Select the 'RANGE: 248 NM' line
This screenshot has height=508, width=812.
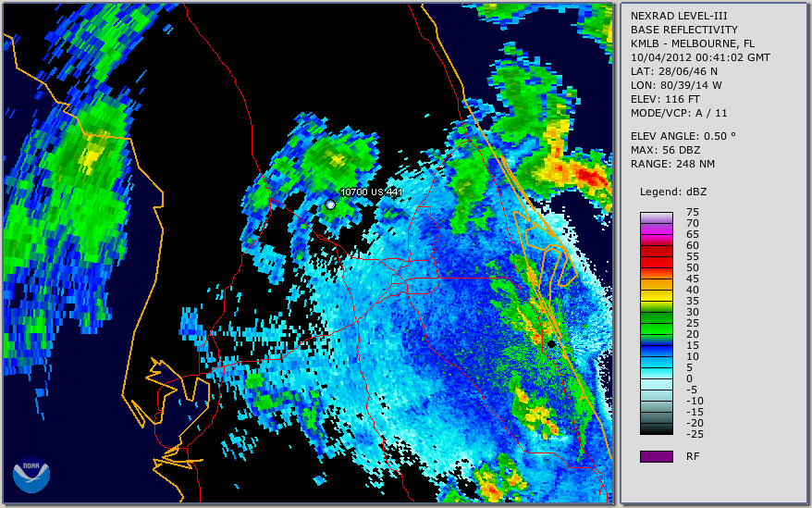click(x=672, y=165)
